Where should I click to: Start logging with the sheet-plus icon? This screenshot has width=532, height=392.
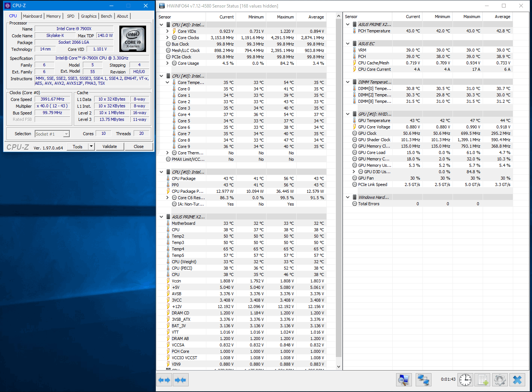tap(483, 380)
